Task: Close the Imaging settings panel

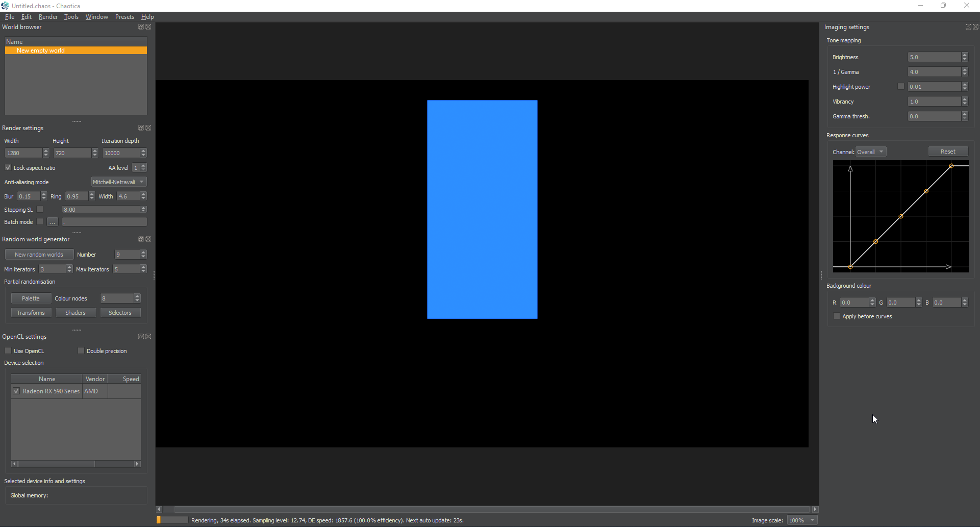Action: pos(976,27)
